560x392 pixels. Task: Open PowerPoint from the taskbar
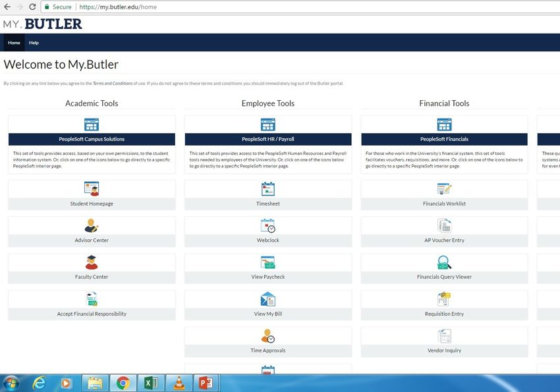pyautogui.click(x=206, y=383)
